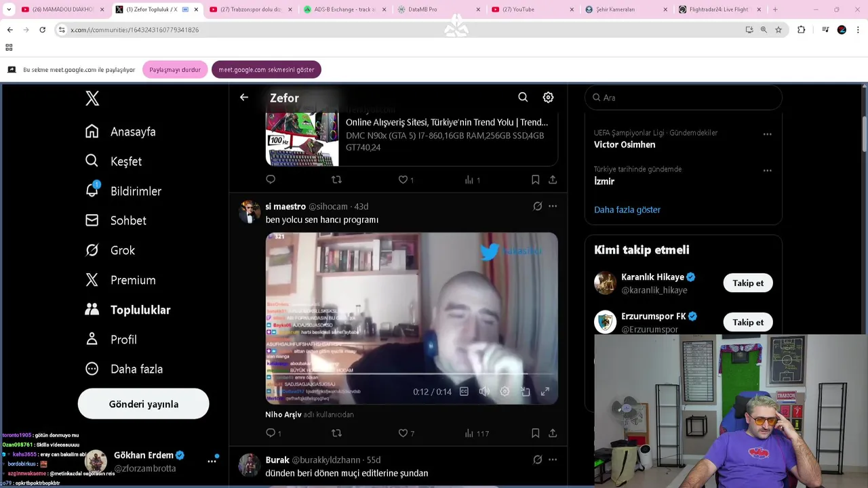Like si maestro post with 7 likes

[406, 433]
